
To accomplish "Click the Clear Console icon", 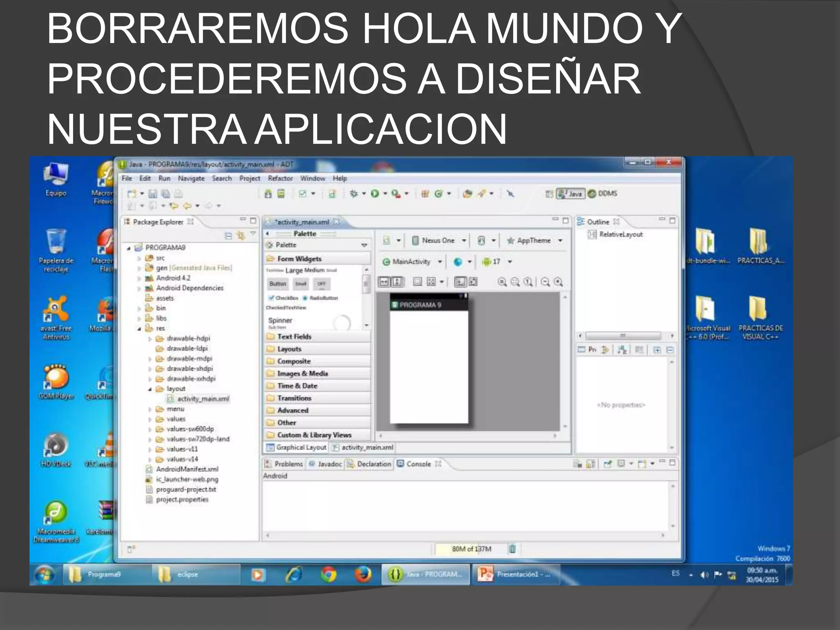I will (577, 464).
